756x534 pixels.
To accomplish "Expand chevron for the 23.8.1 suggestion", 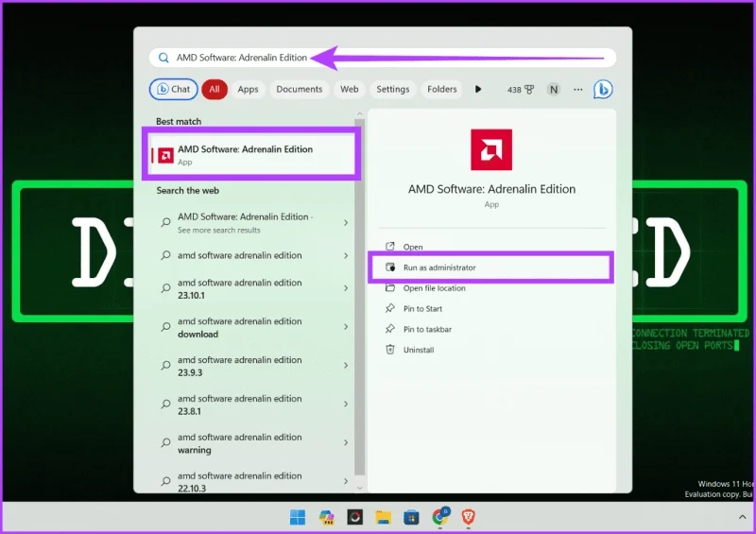I will click(346, 405).
